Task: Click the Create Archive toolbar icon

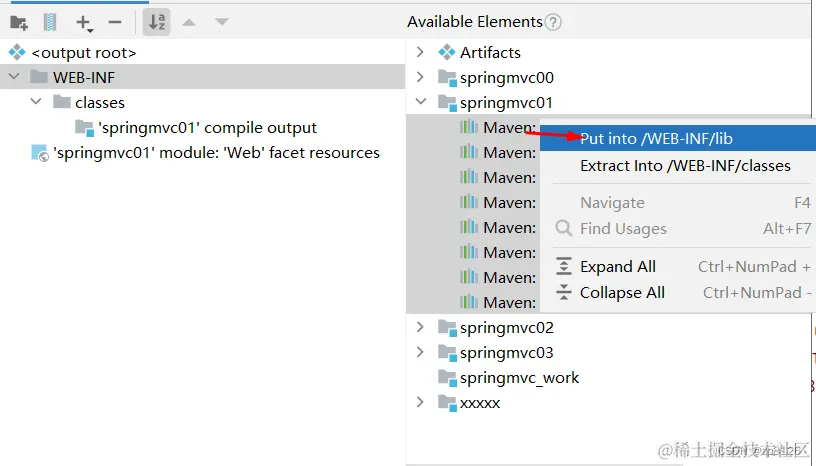Action: pos(50,22)
